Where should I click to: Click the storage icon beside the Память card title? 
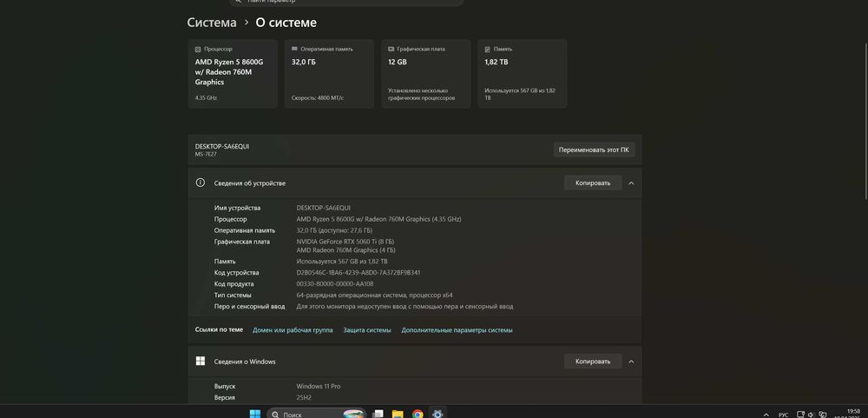click(x=487, y=49)
